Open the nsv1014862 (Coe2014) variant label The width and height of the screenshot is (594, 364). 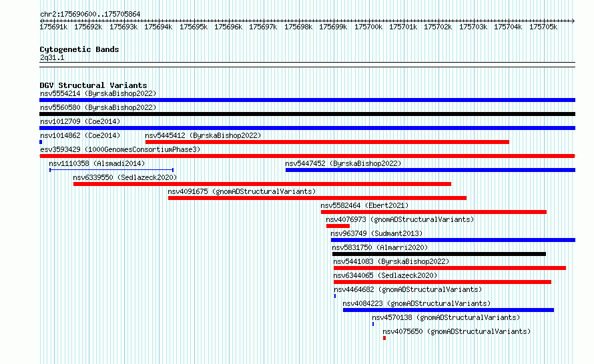(80, 135)
